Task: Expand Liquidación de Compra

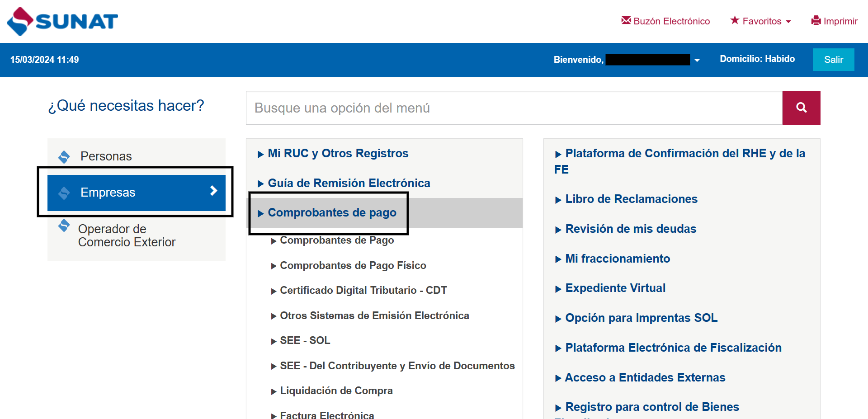Action: tap(332, 391)
